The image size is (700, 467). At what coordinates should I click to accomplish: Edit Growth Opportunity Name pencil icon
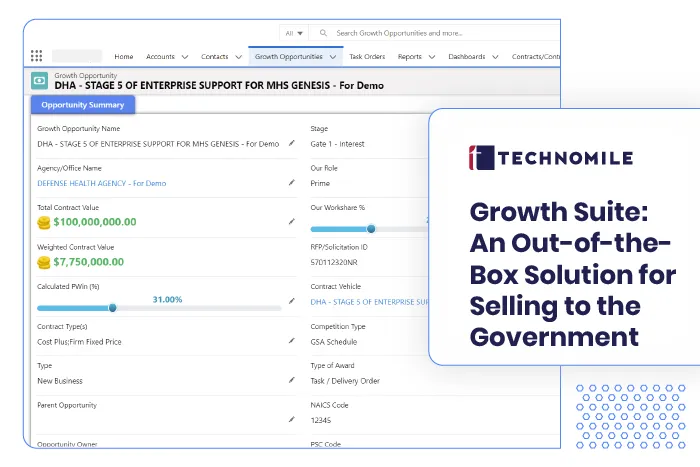tap(292, 143)
